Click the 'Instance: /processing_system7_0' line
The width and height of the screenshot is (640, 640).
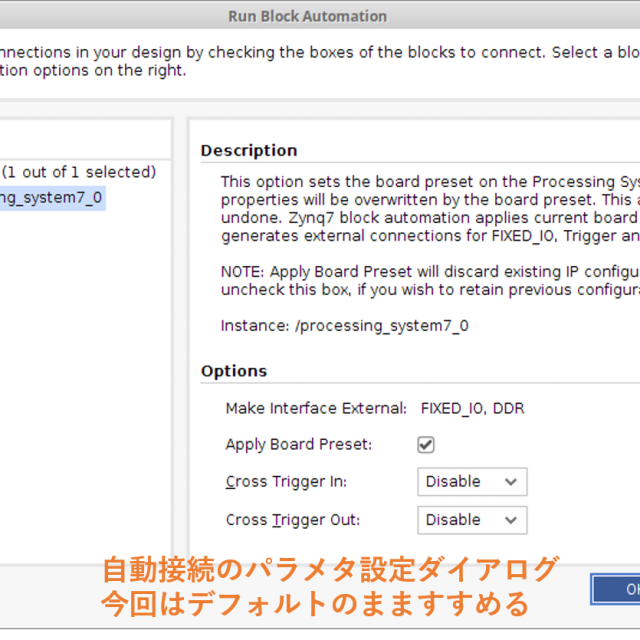[344, 326]
